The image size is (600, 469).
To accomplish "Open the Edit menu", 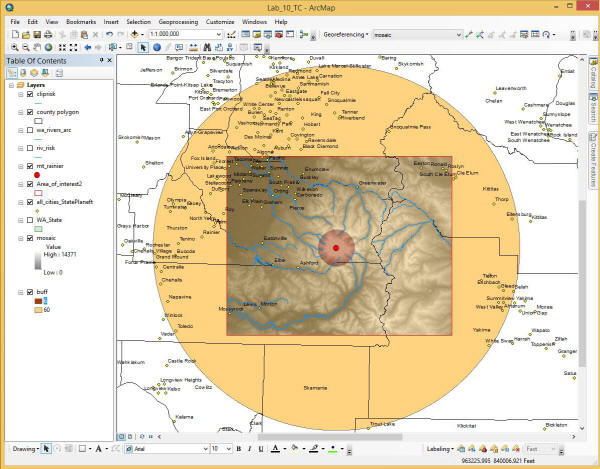I will coord(33,22).
